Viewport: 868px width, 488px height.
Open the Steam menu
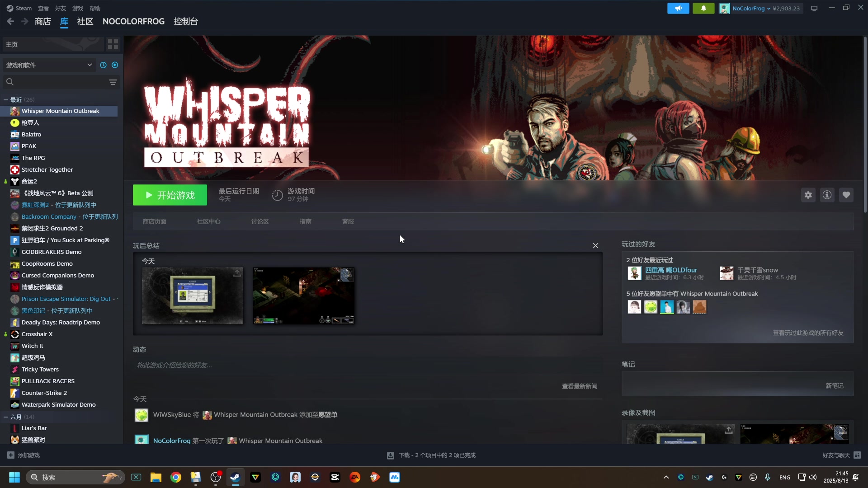(x=19, y=8)
